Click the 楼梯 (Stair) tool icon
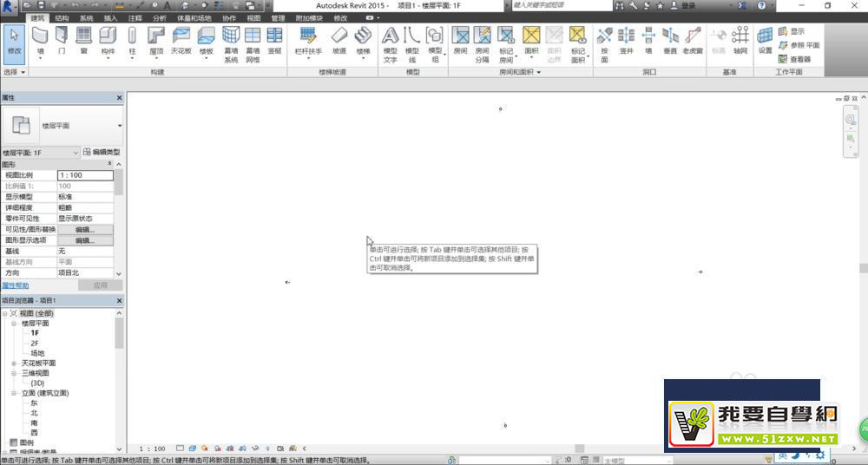The height and width of the screenshot is (465, 868). point(363,36)
